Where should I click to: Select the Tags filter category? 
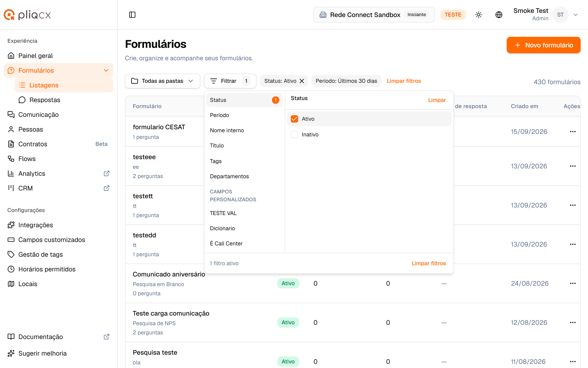[244, 161]
